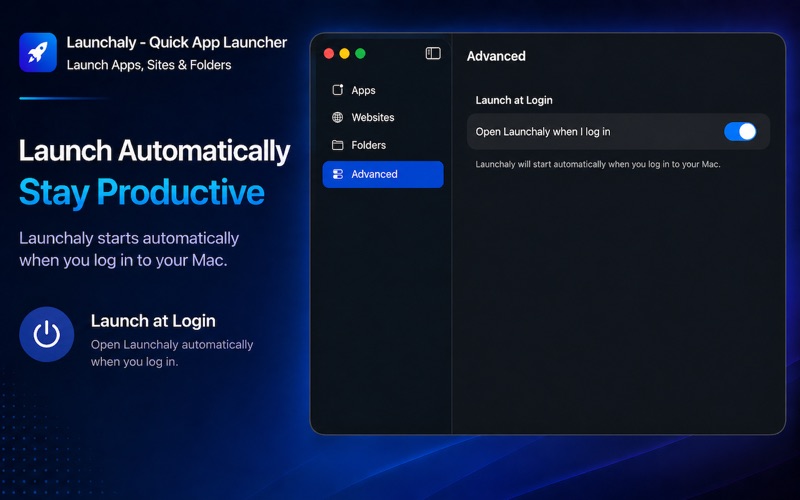Click the Folders folder icon
The image size is (800, 500).
tap(338, 145)
